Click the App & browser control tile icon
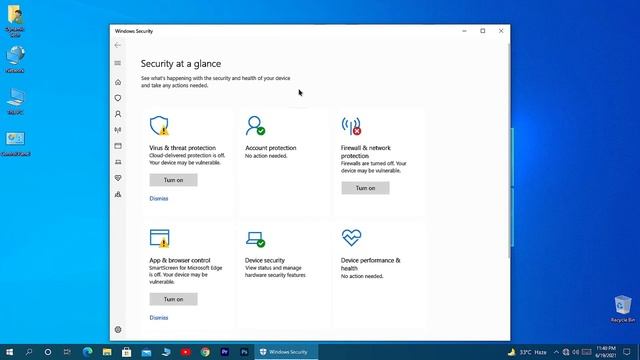 (160, 238)
